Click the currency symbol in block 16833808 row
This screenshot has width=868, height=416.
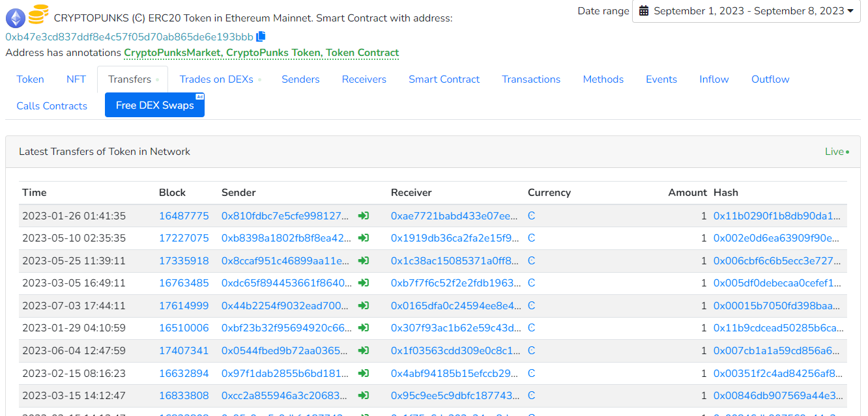click(x=532, y=396)
